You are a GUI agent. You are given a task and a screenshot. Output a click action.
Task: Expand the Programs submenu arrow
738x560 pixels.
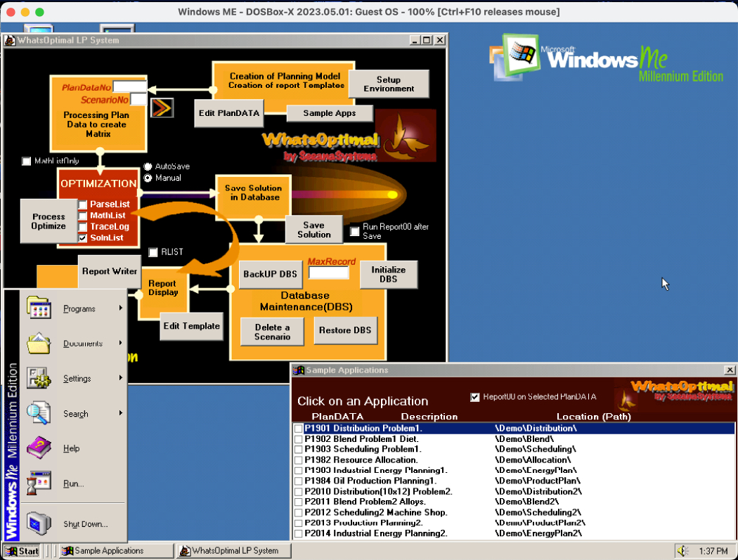pos(121,308)
